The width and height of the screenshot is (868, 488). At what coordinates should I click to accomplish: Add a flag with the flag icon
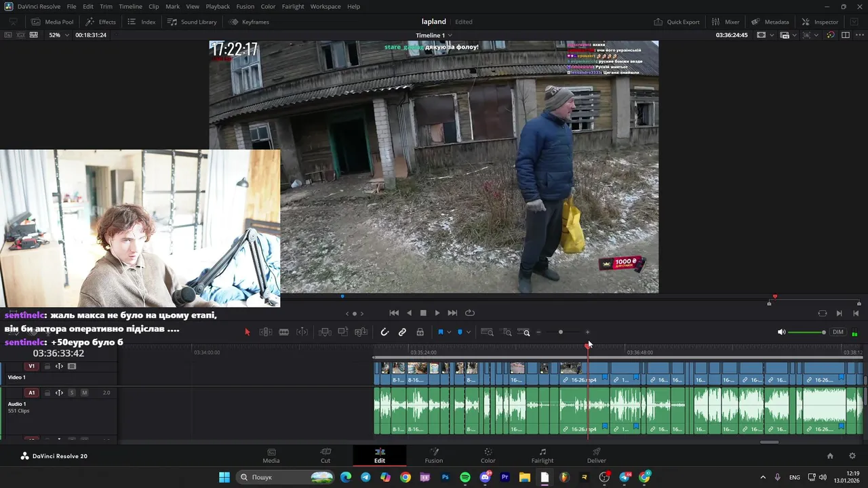[441, 332]
